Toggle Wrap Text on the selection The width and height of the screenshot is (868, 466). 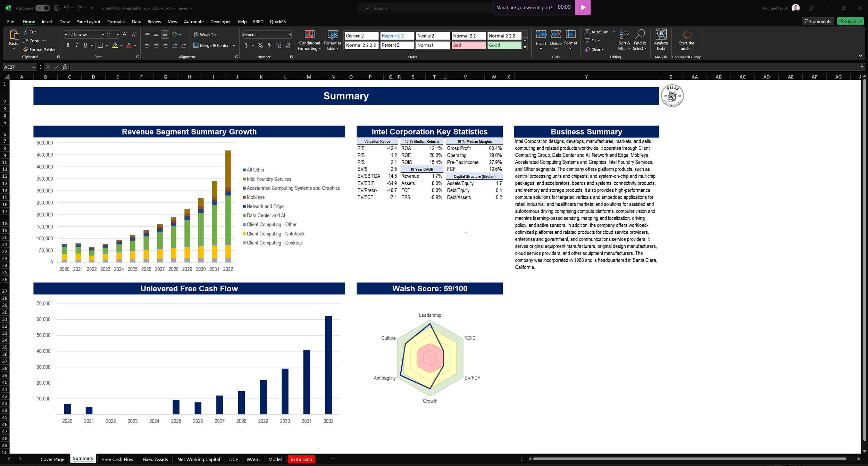(206, 35)
